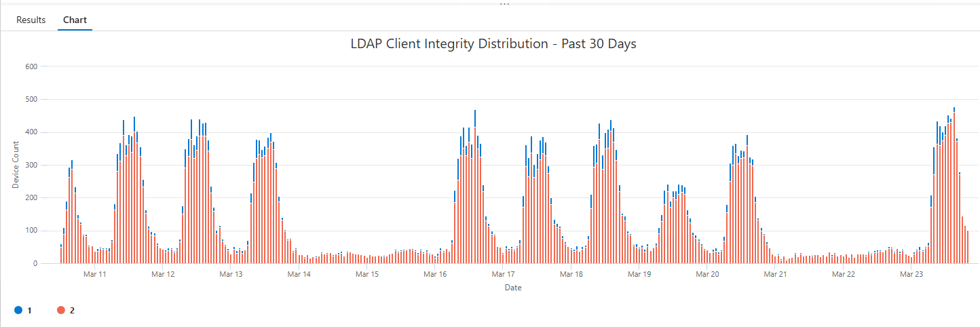Toggle series 1 via its legend label
The image size is (980, 327).
[x=29, y=310]
